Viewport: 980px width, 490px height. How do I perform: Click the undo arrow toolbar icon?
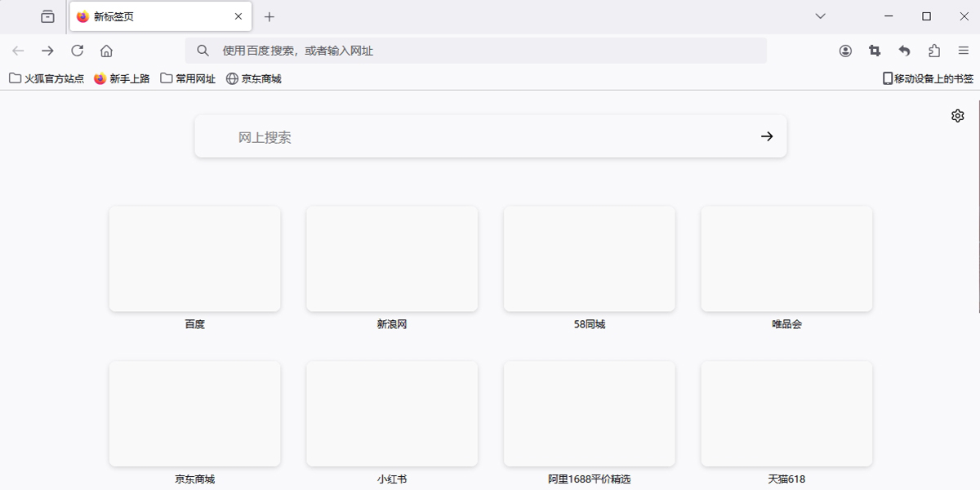[904, 51]
